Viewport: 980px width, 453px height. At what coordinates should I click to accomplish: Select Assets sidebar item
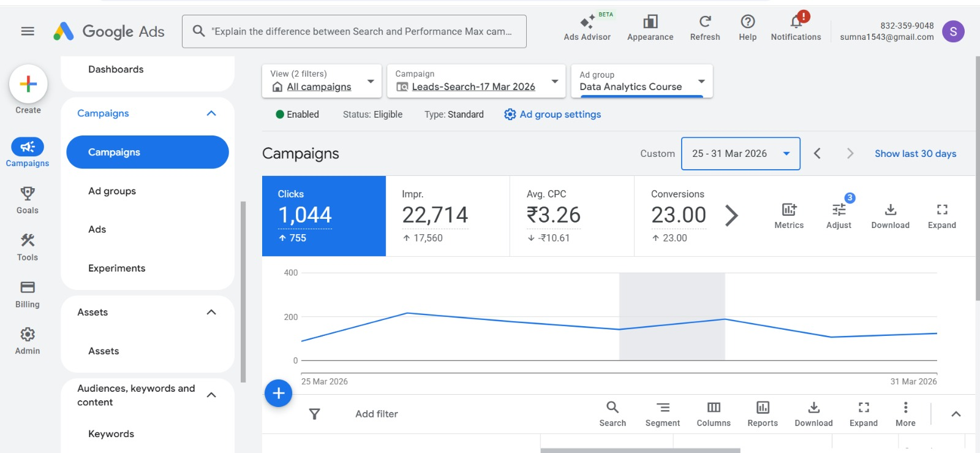click(104, 351)
